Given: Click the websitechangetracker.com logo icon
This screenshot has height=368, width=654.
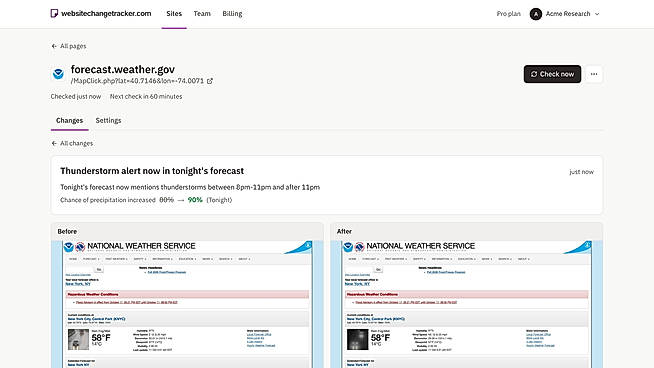Looking at the screenshot, I should coord(54,13).
